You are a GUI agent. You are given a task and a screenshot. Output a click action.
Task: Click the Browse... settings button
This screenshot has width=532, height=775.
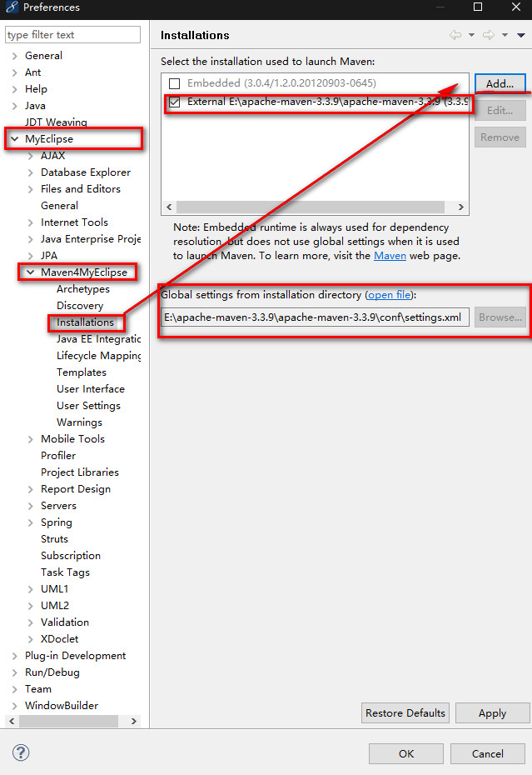pyautogui.click(x=500, y=317)
